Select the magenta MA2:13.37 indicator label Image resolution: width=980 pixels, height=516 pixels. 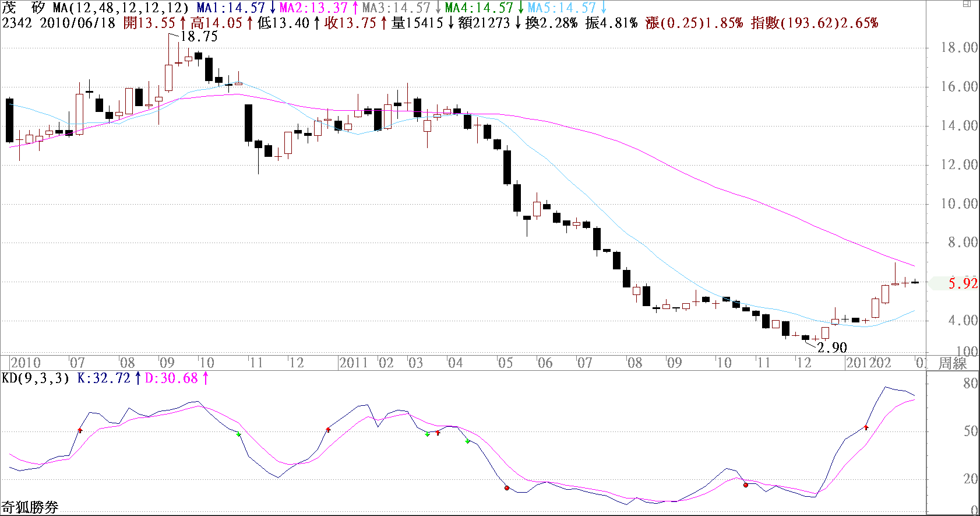point(313,8)
